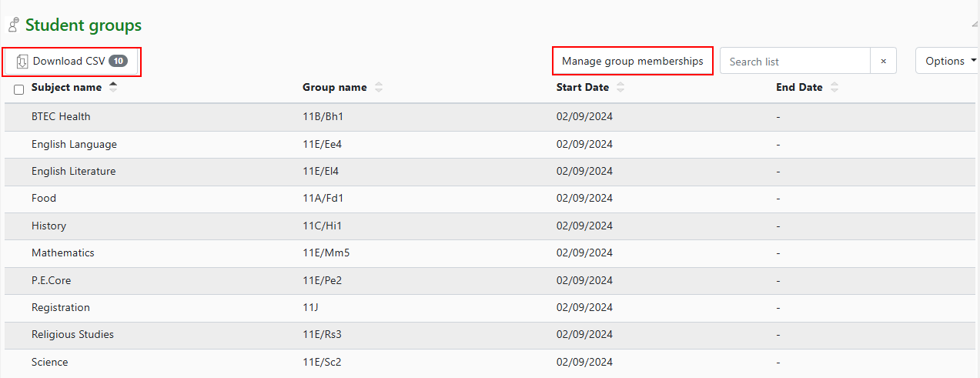The height and width of the screenshot is (378, 980).
Task: Click group name 11C/Hi1
Action: (x=322, y=226)
